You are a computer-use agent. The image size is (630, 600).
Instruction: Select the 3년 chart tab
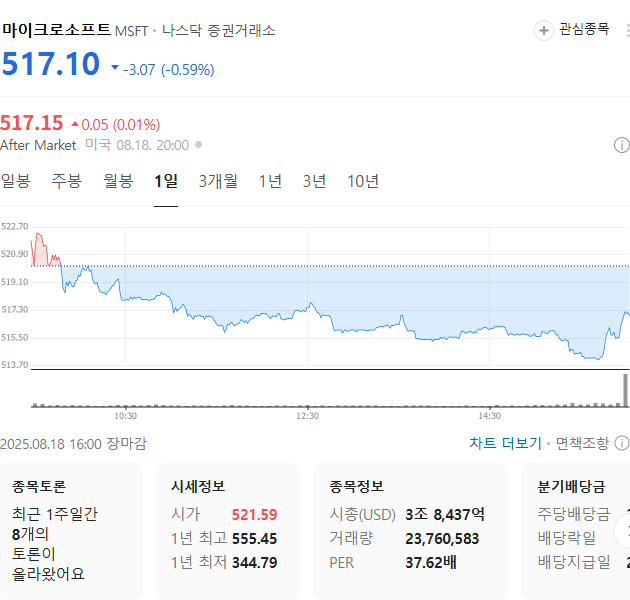[x=314, y=181]
